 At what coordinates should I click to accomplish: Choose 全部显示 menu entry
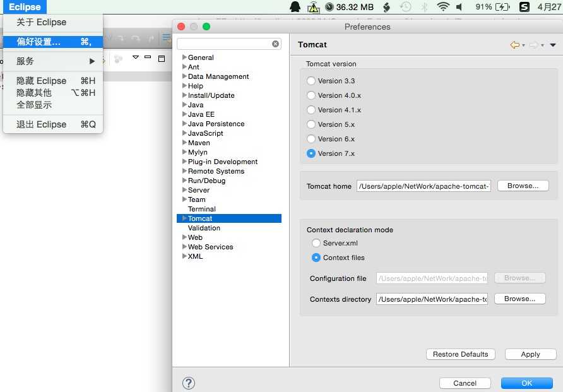point(53,105)
